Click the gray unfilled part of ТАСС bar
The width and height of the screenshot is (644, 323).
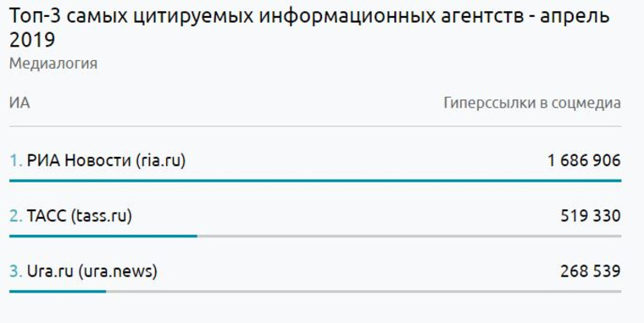click(x=409, y=236)
